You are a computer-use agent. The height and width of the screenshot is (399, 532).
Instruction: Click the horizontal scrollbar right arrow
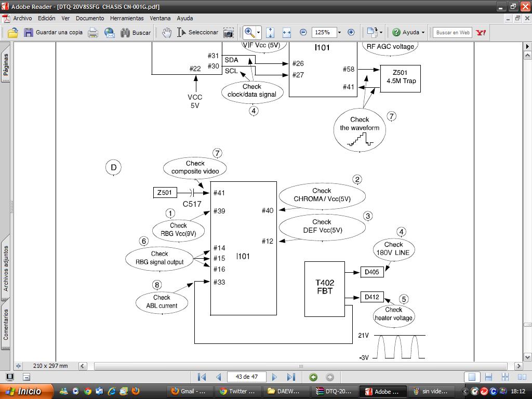(x=518, y=366)
